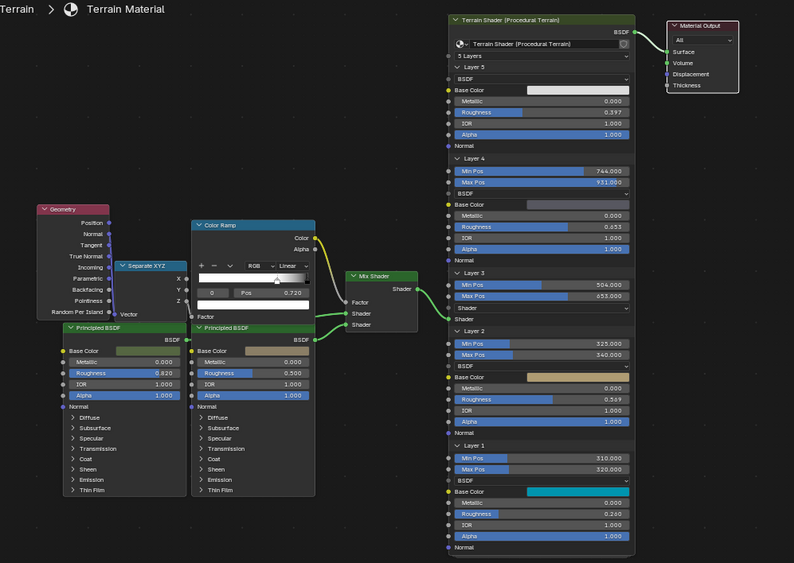The width and height of the screenshot is (794, 563).
Task: Click the Volume input socket on Material Output
Action: (667, 63)
